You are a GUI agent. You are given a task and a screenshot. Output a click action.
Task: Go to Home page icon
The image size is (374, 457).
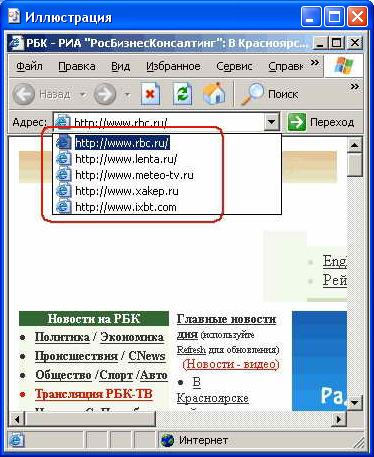214,94
